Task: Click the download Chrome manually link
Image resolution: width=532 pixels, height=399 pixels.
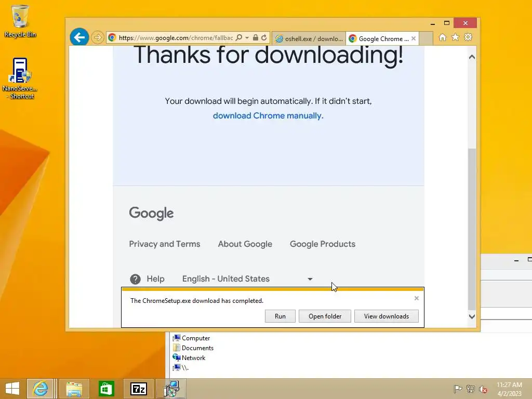Action: (268, 116)
